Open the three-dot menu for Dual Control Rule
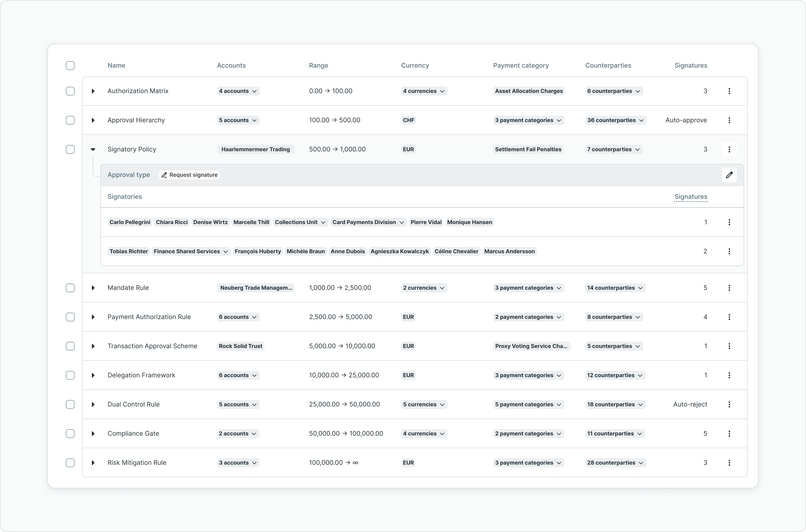The height and width of the screenshot is (532, 806). point(729,404)
